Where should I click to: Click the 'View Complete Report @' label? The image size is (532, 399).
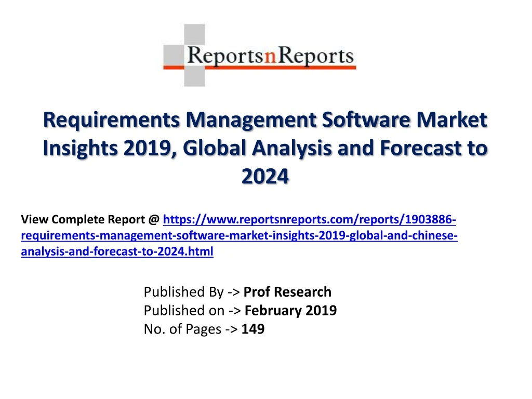pos(90,220)
